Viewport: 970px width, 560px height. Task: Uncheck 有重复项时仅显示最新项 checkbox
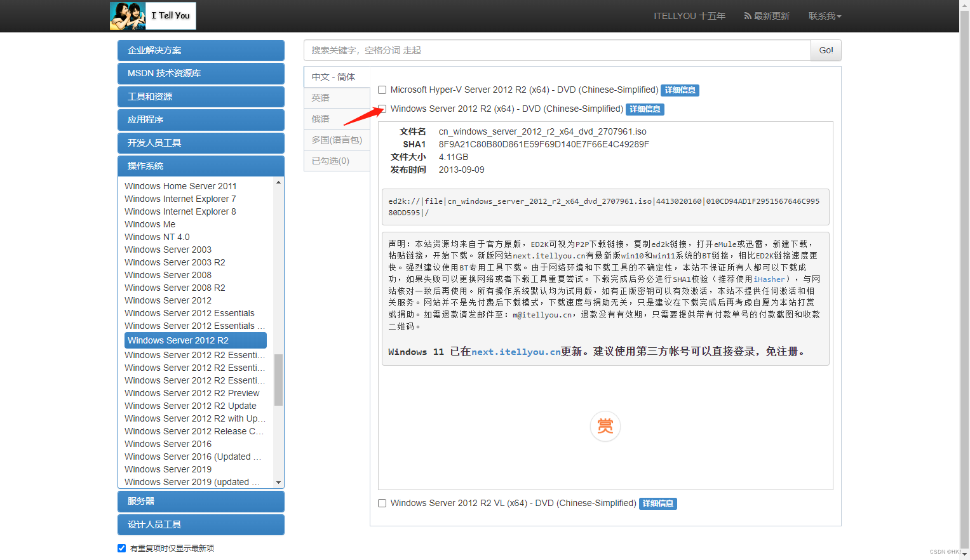click(x=121, y=548)
